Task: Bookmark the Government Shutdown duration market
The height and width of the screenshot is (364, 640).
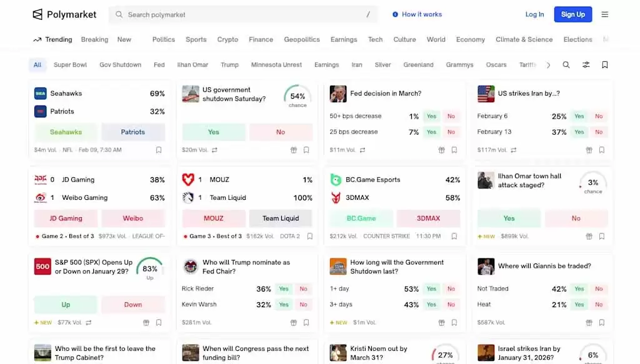Action: pyautogui.click(x=454, y=322)
